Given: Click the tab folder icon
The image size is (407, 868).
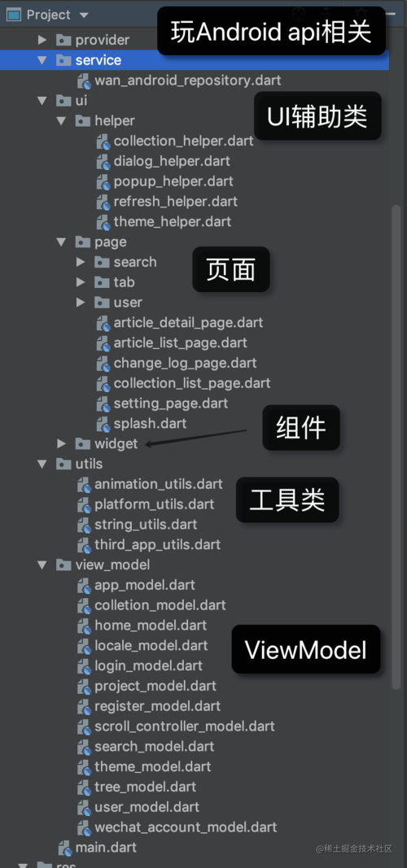Looking at the screenshot, I should (102, 282).
